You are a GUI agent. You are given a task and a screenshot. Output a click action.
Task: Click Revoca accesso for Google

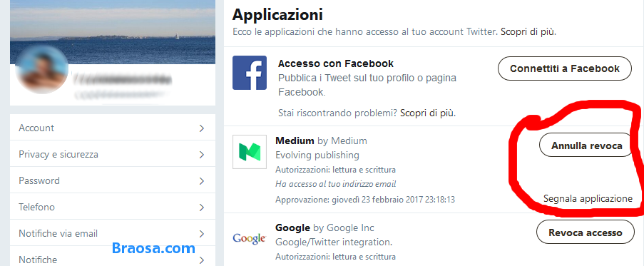(586, 232)
